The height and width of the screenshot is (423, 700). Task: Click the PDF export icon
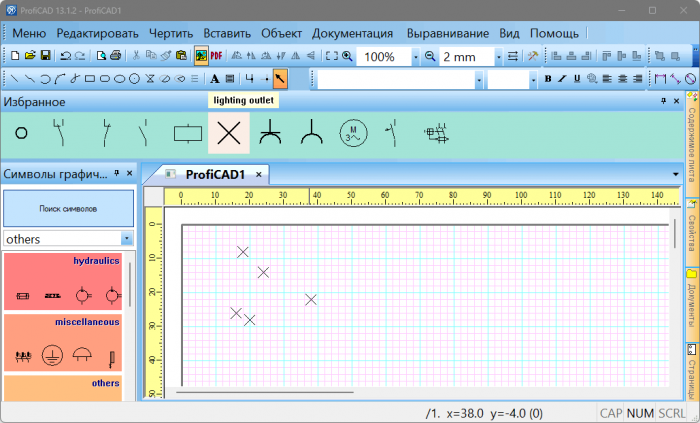point(216,56)
